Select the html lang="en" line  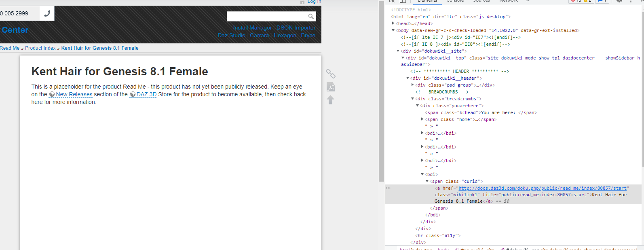[451, 17]
